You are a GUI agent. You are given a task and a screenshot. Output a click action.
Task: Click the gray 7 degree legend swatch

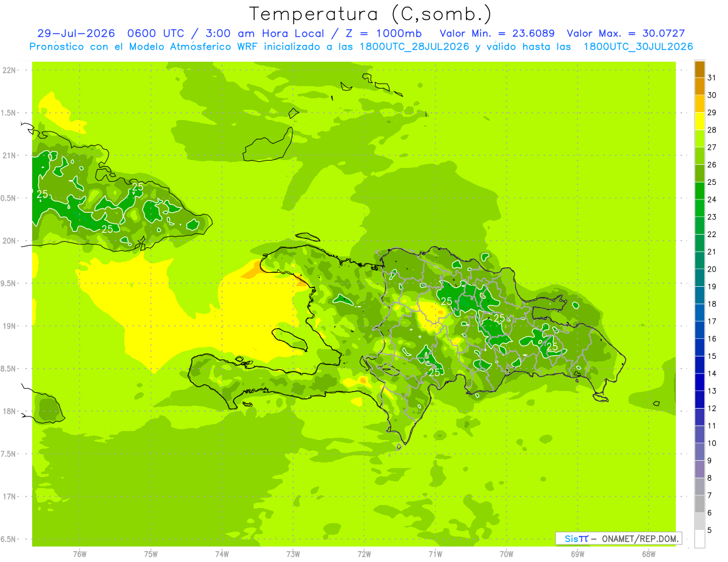pos(699,487)
